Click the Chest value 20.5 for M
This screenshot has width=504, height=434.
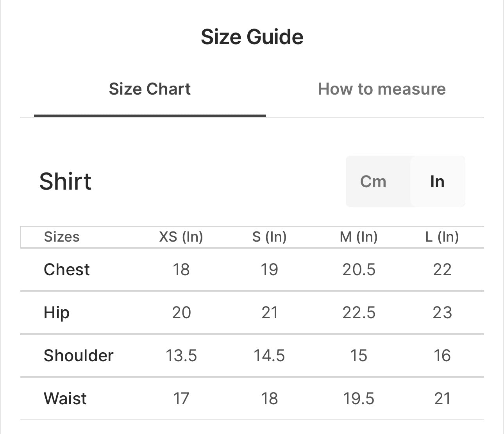[x=359, y=270]
